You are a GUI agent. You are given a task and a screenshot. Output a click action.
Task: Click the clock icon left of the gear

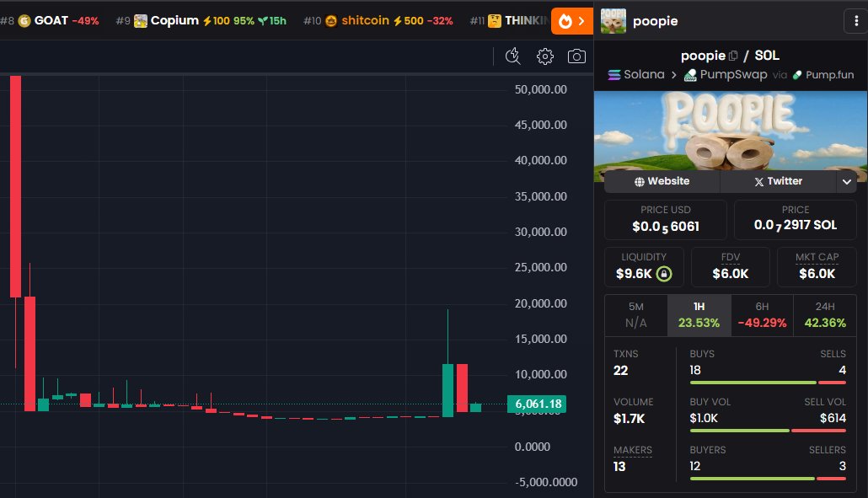click(513, 56)
